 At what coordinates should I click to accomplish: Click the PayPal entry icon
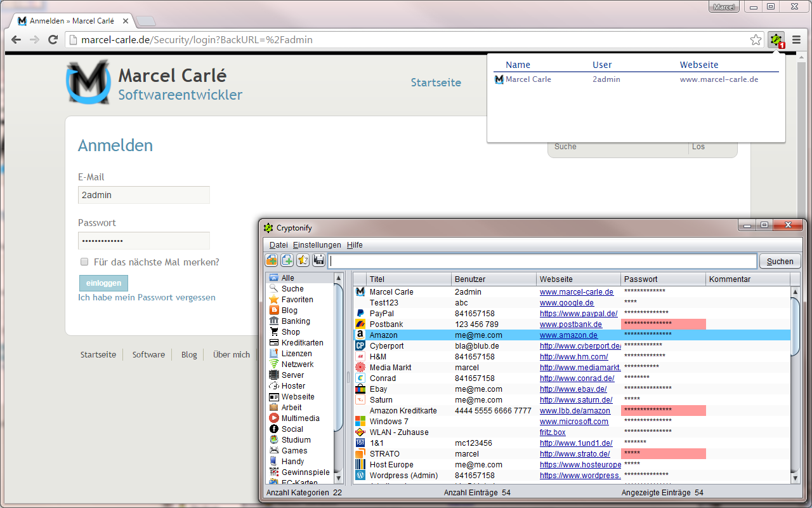click(x=360, y=314)
